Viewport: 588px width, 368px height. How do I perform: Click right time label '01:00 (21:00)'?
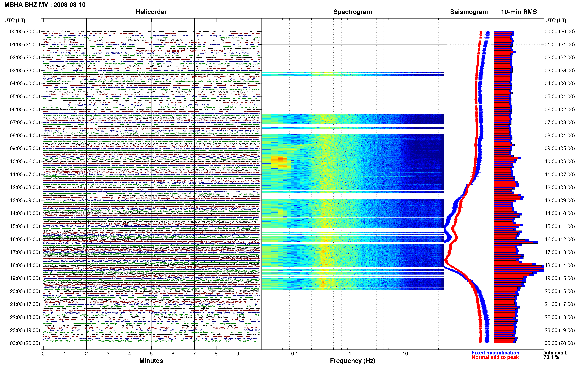[x=560, y=45]
